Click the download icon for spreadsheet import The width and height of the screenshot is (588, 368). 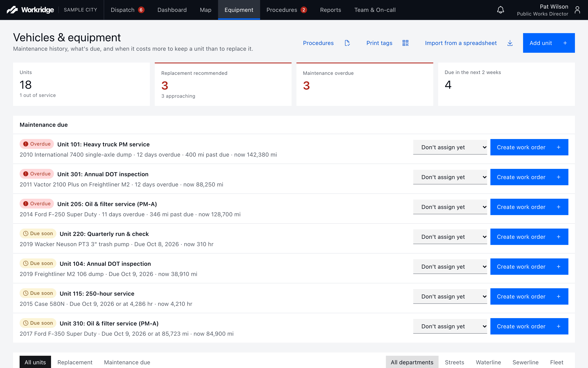point(510,43)
